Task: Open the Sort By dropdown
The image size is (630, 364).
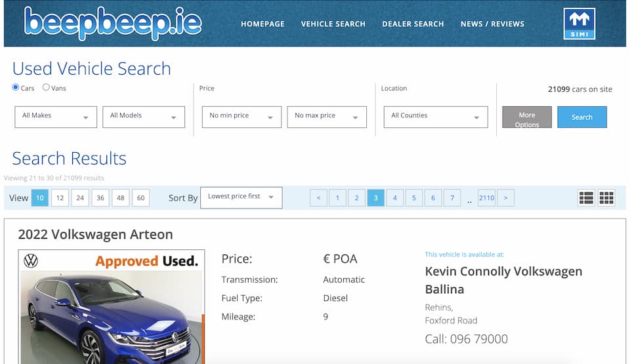Action: 241,197
